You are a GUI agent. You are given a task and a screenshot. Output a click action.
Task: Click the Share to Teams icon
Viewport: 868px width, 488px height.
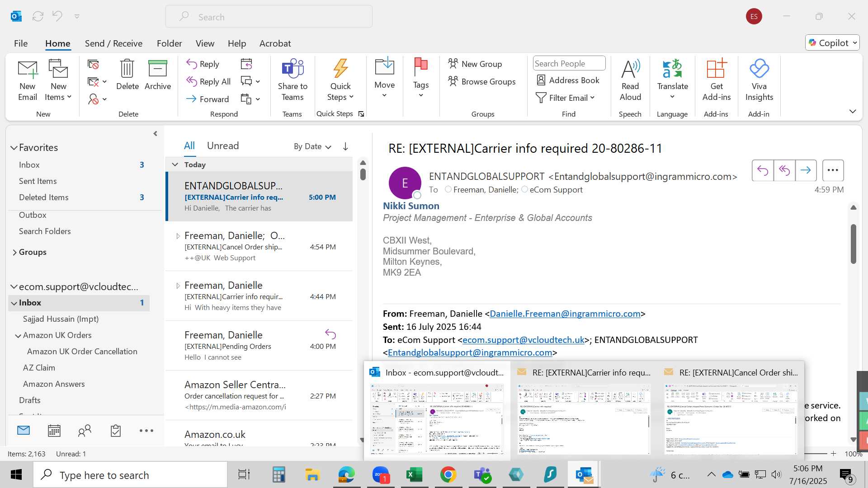pyautogui.click(x=292, y=80)
